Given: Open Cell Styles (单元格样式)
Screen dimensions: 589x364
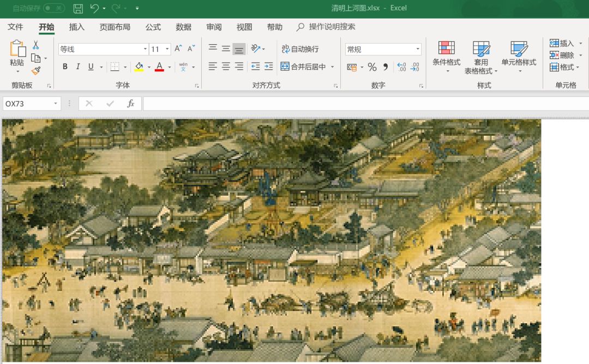Looking at the screenshot, I should (519, 56).
